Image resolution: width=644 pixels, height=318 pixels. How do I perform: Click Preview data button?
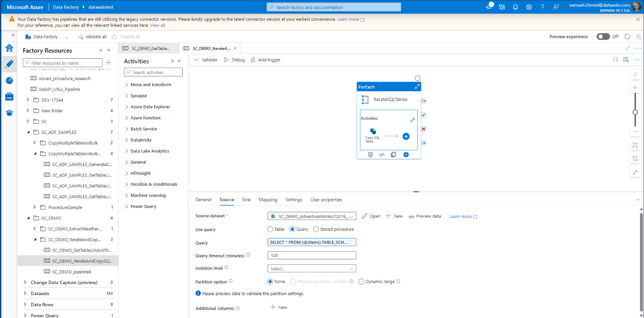[425, 216]
